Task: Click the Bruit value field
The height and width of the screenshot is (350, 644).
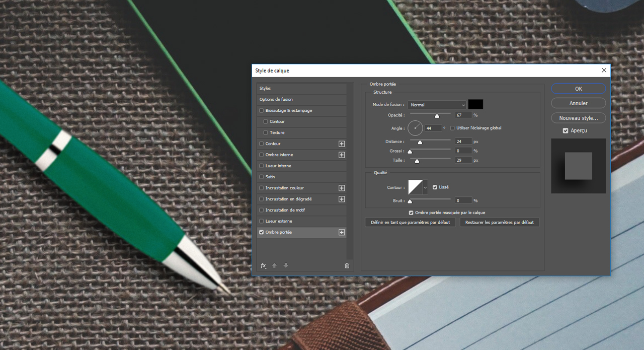Action: coord(463,200)
